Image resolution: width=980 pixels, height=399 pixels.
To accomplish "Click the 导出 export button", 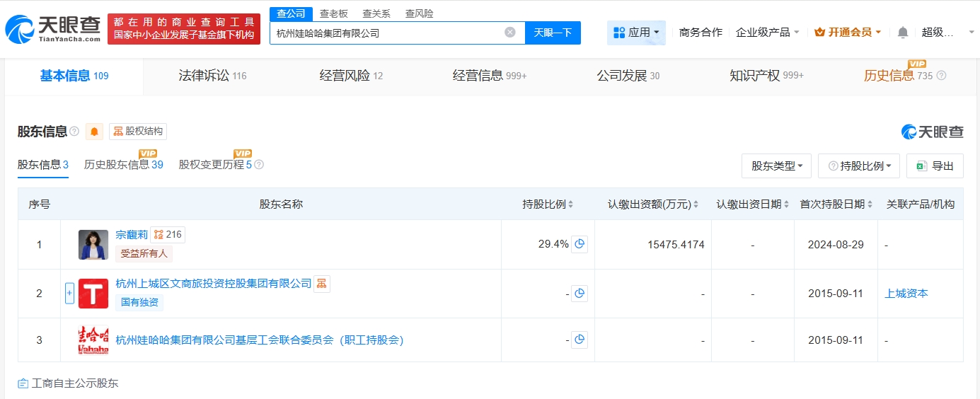I will (935, 166).
